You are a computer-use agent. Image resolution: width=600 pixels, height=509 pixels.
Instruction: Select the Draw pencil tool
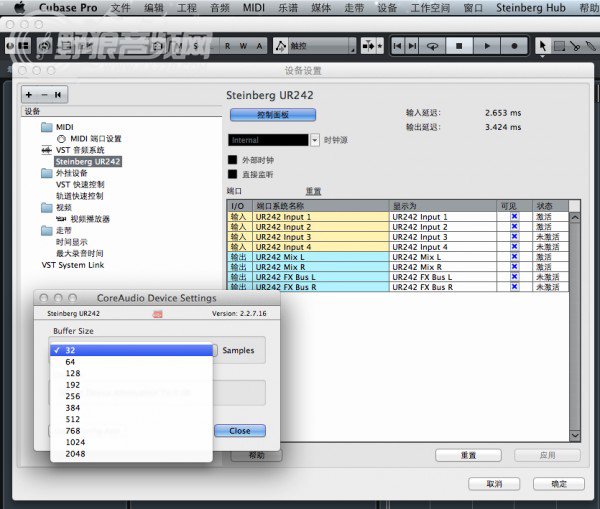click(591, 46)
